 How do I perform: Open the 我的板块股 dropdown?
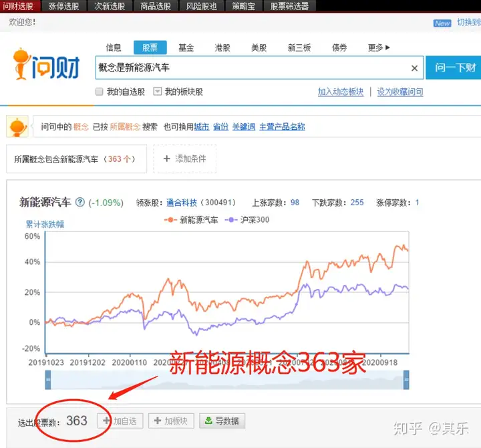click(158, 92)
